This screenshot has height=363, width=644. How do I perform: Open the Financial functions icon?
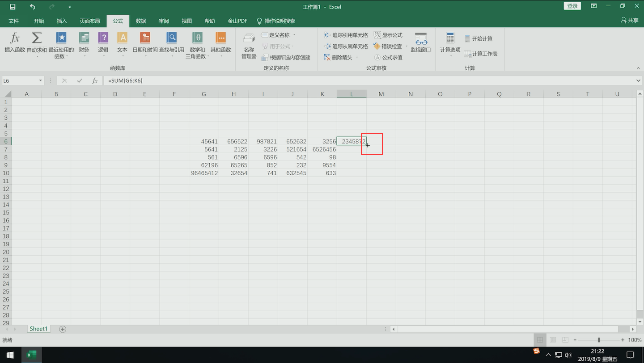[84, 38]
